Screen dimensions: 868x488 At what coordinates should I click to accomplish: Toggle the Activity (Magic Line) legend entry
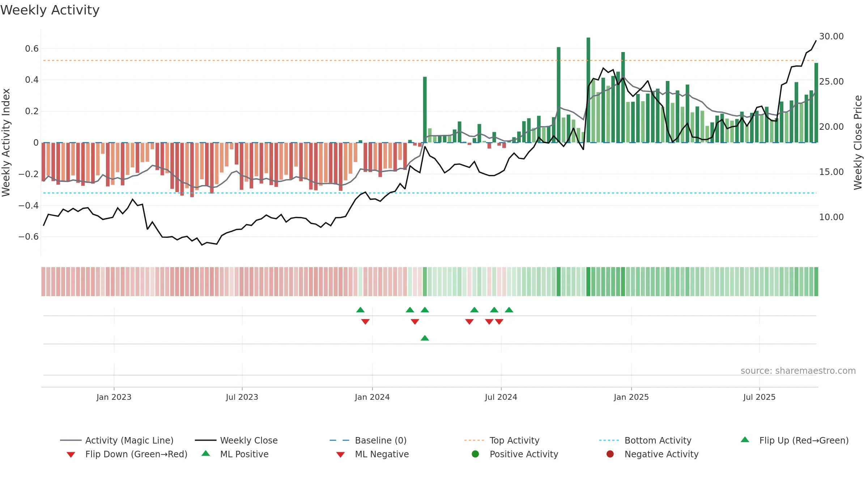[x=116, y=440]
